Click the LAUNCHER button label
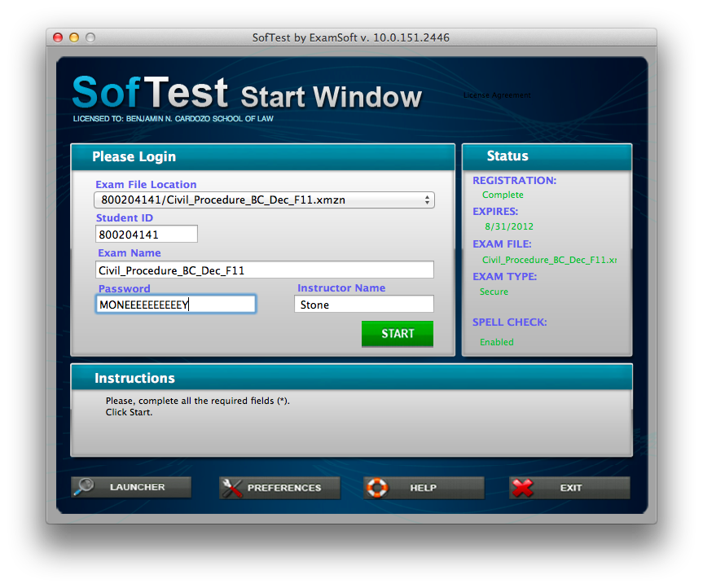Screen dimensions: 703x588 click(137, 487)
